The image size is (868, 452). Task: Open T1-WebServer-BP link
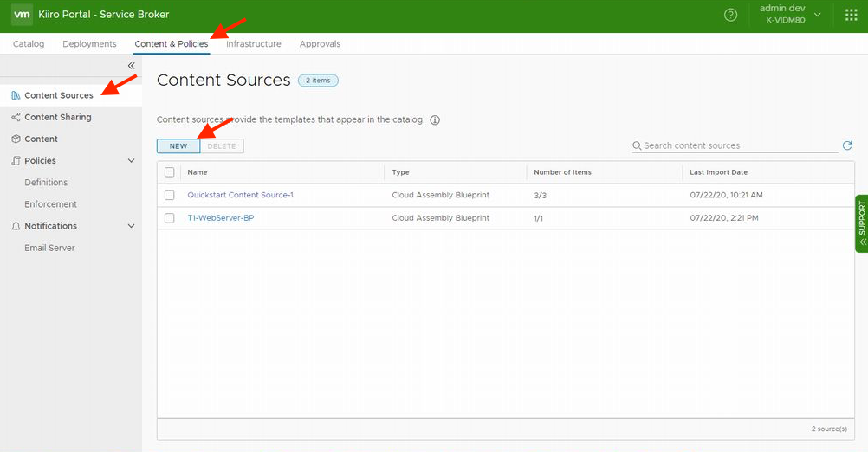(220, 218)
